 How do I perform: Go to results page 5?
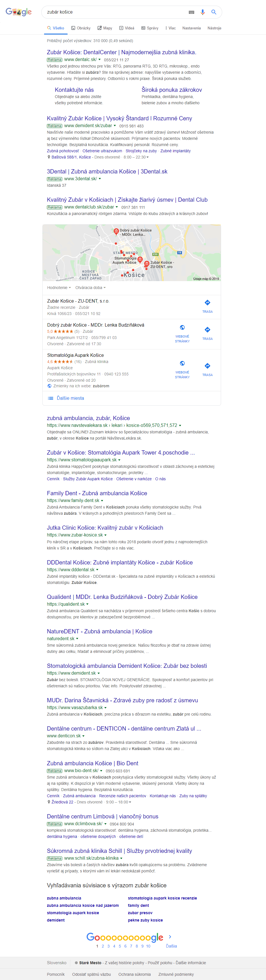[x=120, y=946]
